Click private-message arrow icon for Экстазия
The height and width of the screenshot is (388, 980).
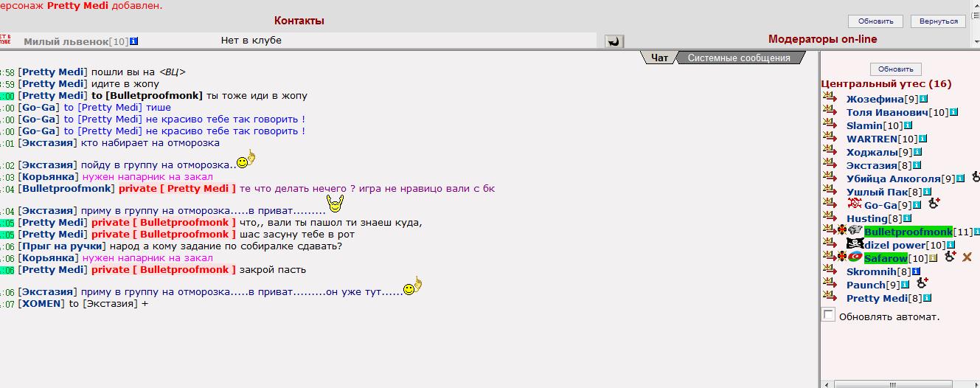coord(830,164)
